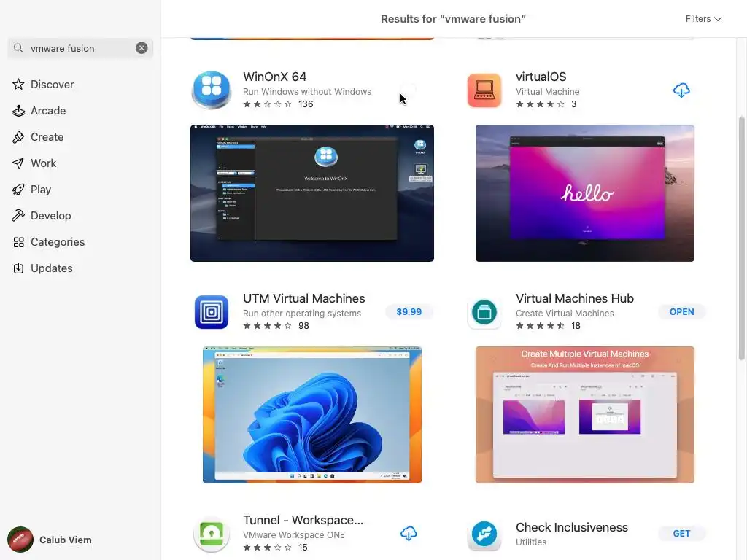This screenshot has width=747, height=560.
Task: Open the UTM Virtual Machines app icon
Action: pos(212,312)
